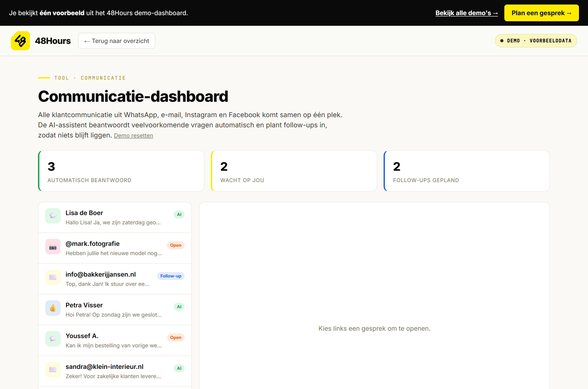Open the Bekijk alle demo's link
The image size is (588, 389).
point(467,13)
